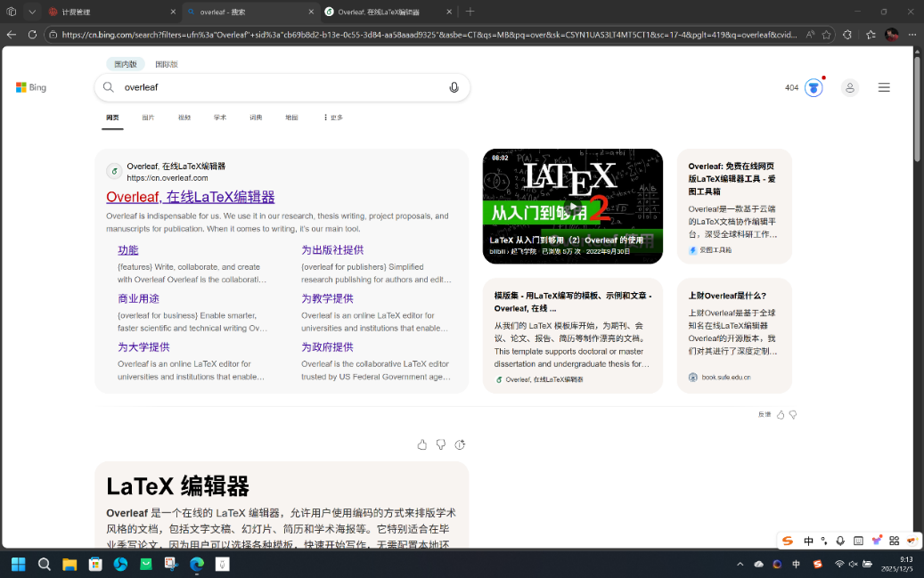Switch to the 视频 search tab
The image size is (924, 578).
point(184,118)
